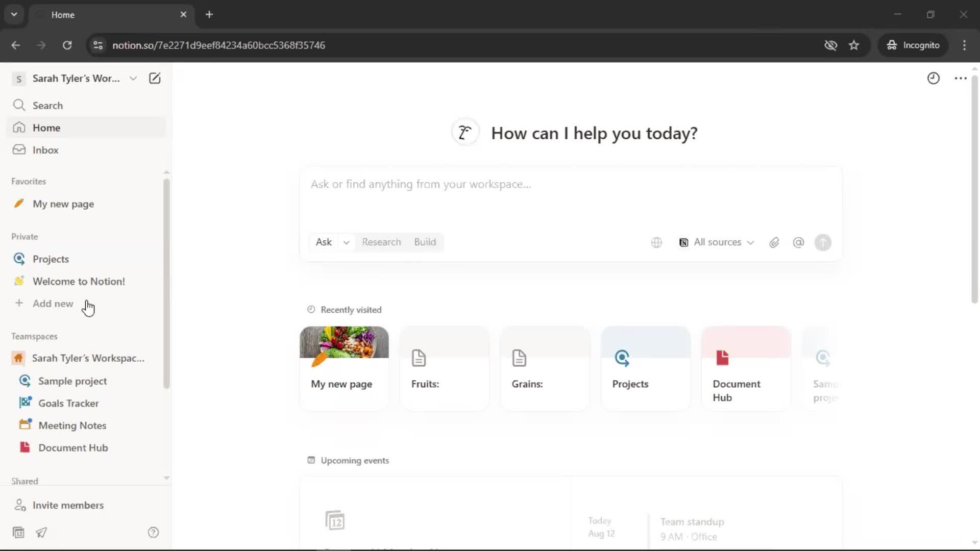Open the Chrome three-dot menu
The image size is (980, 551).
[x=964, y=45]
